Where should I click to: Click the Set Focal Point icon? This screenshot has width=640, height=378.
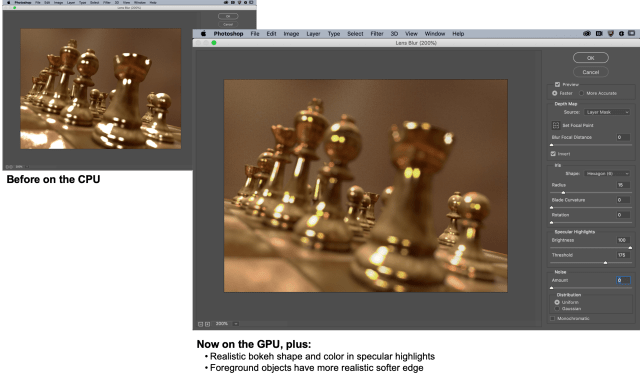(556, 125)
